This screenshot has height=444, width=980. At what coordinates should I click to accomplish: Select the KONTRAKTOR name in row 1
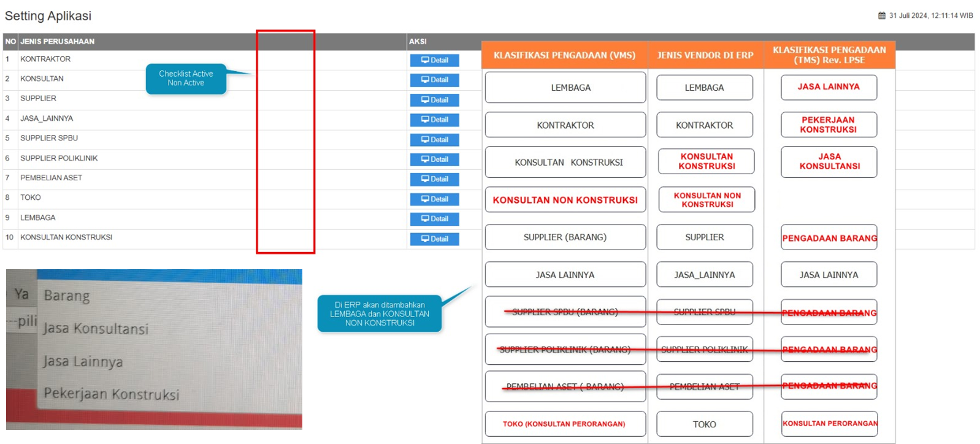[x=45, y=59]
